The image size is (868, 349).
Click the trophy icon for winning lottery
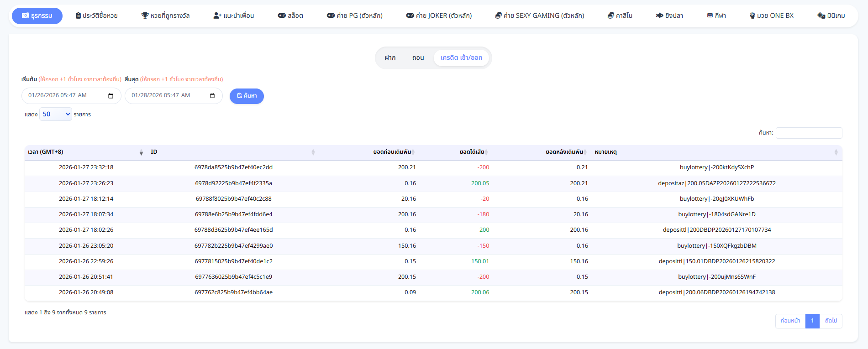pyautogui.click(x=145, y=16)
